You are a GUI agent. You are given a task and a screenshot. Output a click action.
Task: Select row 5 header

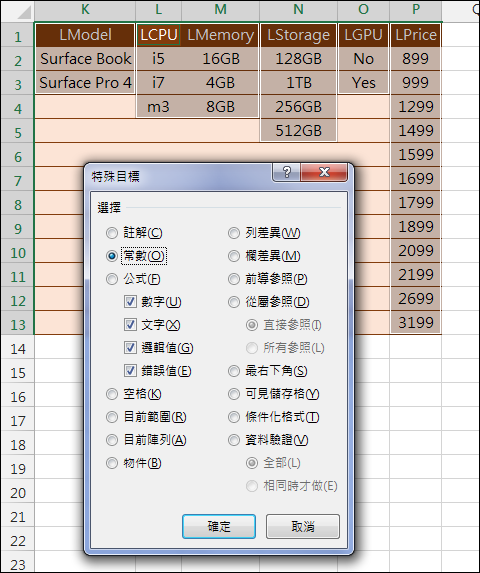18,132
